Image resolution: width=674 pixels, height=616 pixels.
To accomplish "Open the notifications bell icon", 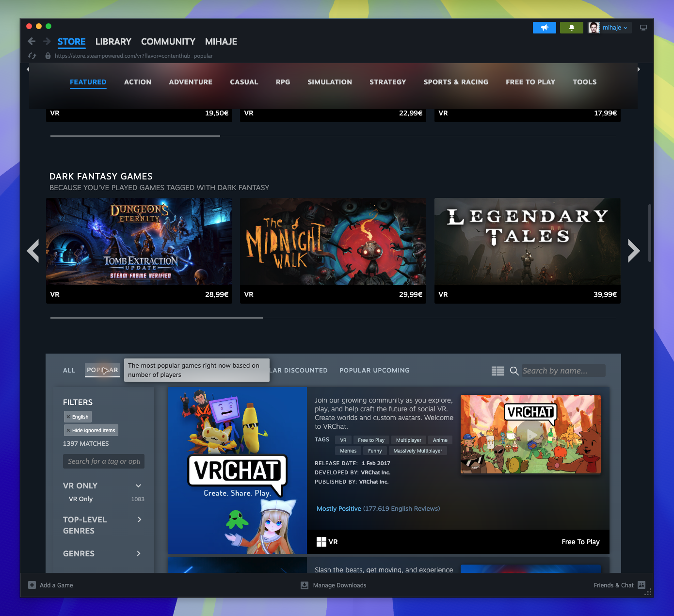I will pyautogui.click(x=572, y=28).
